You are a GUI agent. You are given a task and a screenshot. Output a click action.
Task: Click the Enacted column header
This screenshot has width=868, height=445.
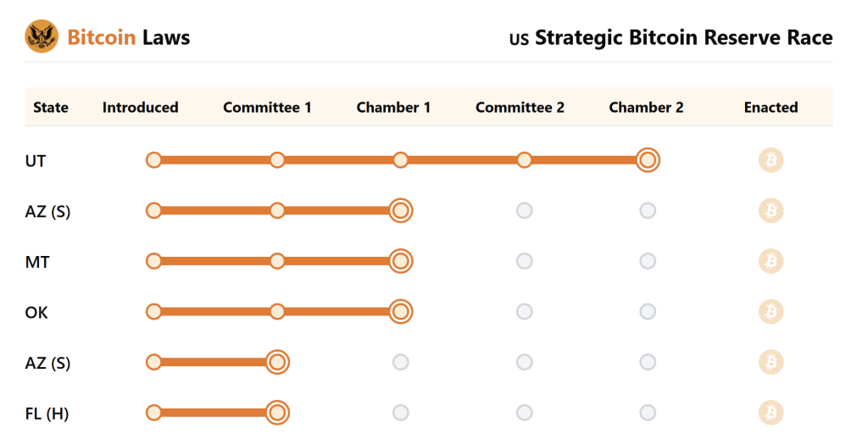pos(771,108)
